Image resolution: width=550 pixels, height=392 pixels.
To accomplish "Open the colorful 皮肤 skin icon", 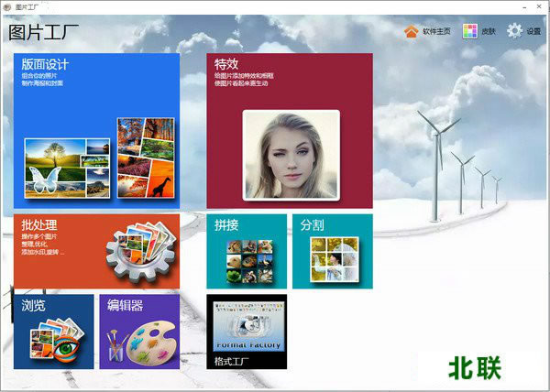I will click(470, 32).
